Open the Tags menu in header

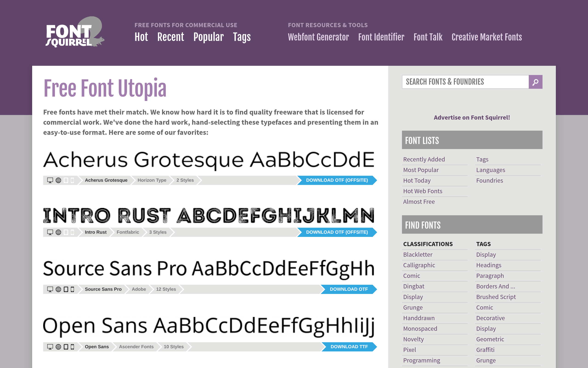[x=242, y=37]
